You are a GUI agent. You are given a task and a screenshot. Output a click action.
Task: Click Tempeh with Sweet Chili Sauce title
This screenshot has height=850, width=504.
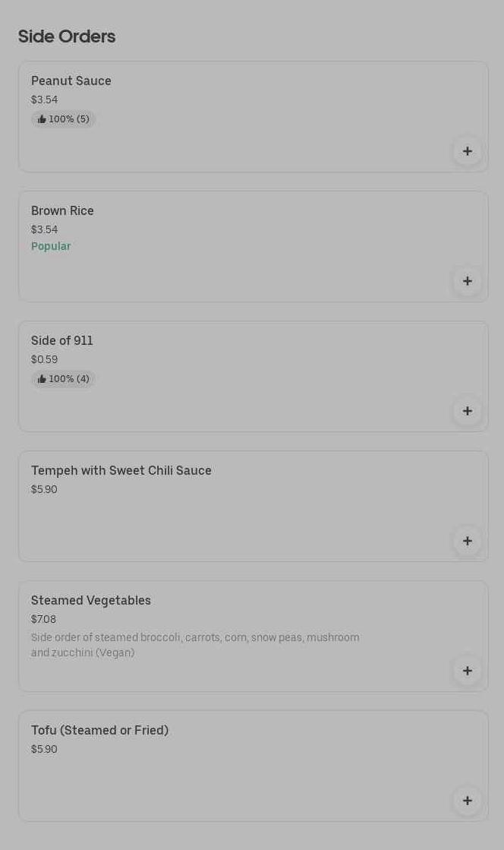(x=121, y=471)
